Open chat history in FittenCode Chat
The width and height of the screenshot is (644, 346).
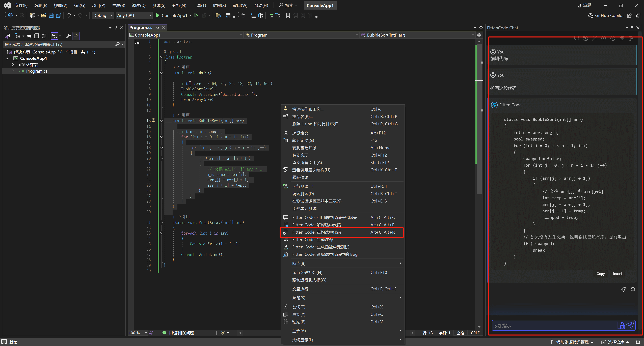pyautogui.click(x=585, y=38)
